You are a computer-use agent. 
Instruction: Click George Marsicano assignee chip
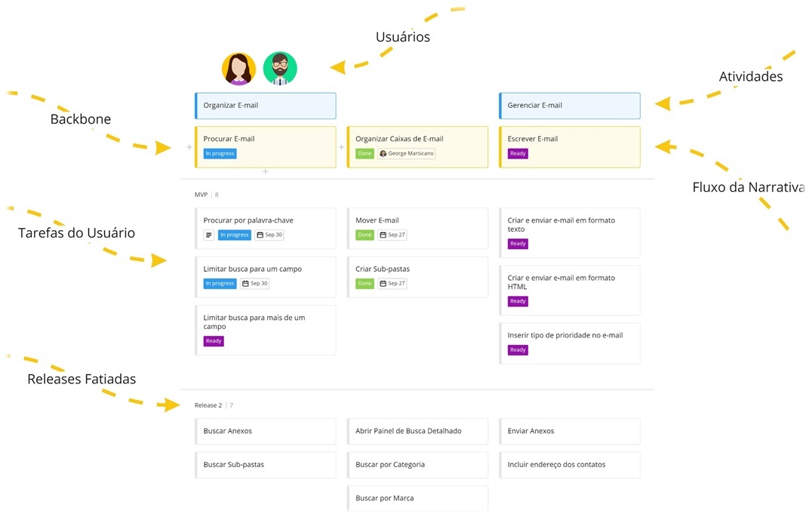click(x=407, y=153)
